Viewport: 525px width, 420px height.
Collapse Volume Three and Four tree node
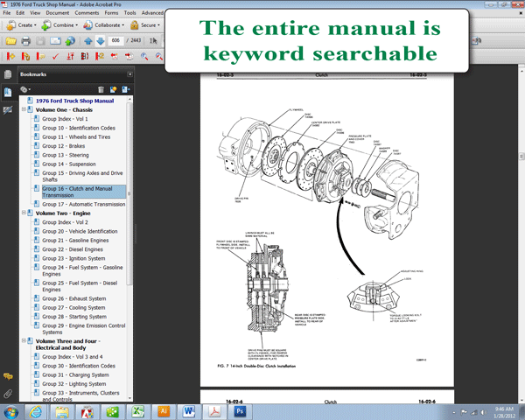pos(24,340)
